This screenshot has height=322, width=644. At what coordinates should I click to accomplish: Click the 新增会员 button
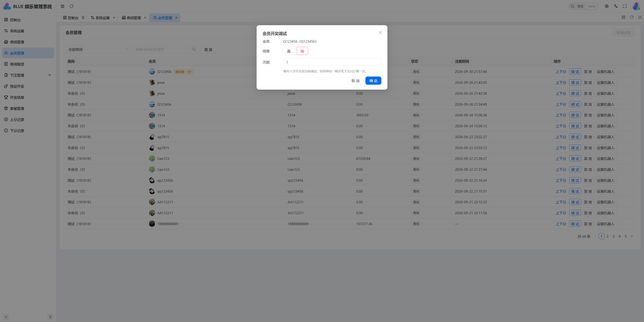624,33
